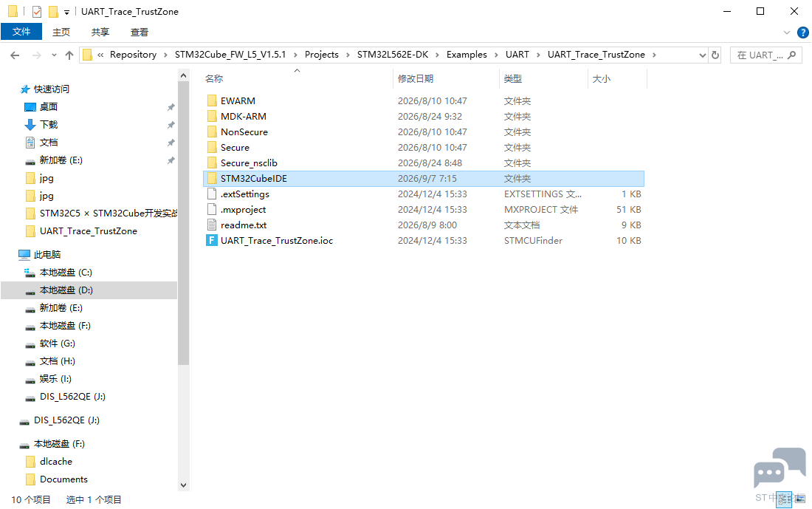
Task: Open the Explorer help icon
Action: coord(802,33)
